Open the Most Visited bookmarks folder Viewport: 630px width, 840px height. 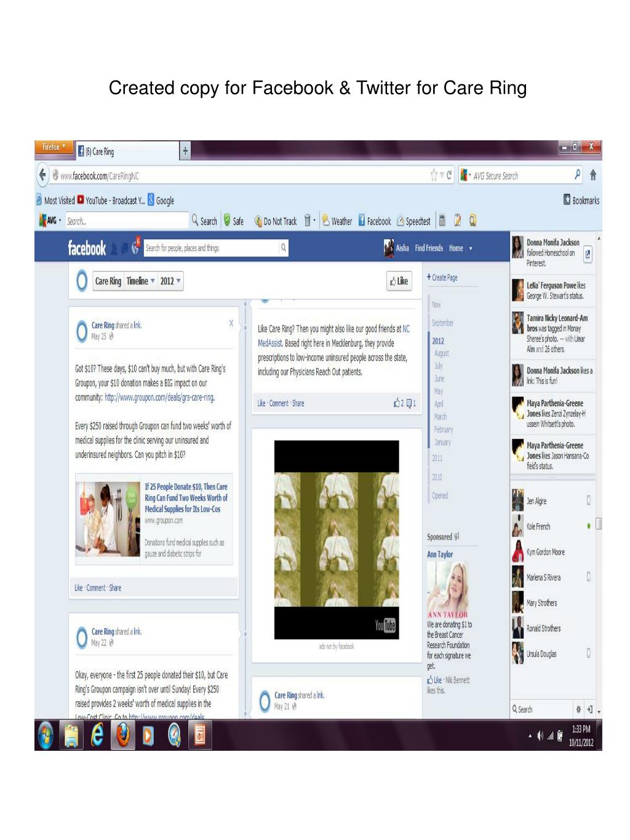click(x=55, y=201)
